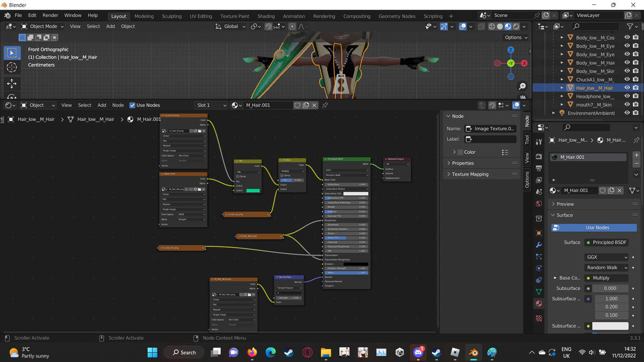
Task: Open the Modifier properties wrench tab
Action: (x=539, y=245)
